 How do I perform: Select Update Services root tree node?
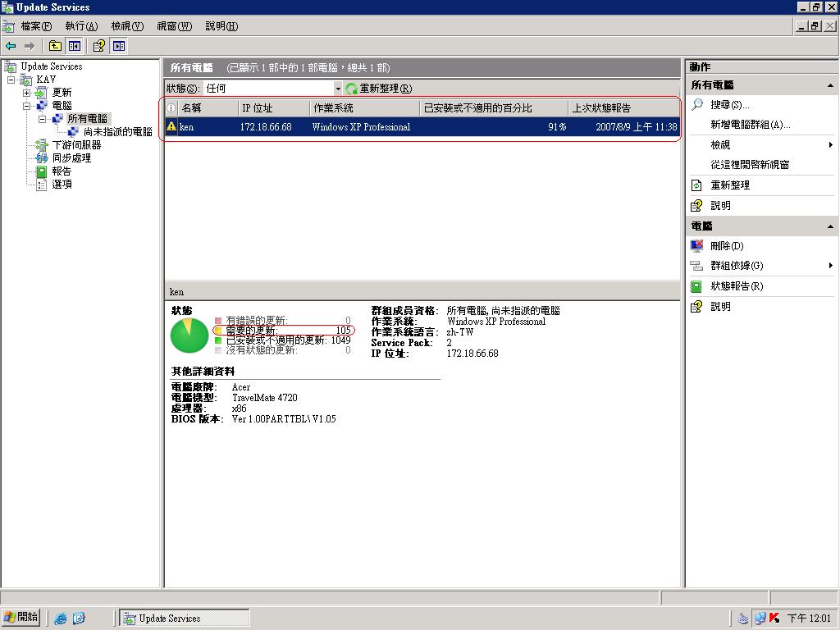click(x=52, y=66)
